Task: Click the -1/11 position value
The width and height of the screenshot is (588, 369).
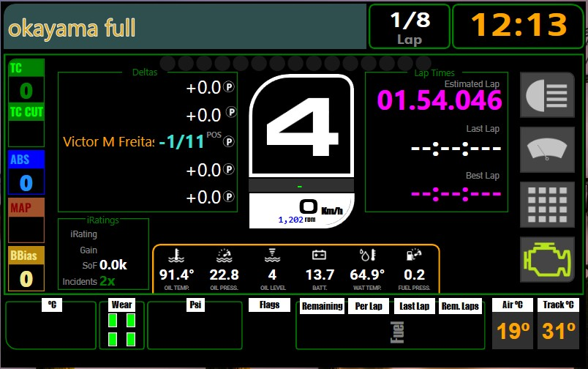Action: coord(181,142)
